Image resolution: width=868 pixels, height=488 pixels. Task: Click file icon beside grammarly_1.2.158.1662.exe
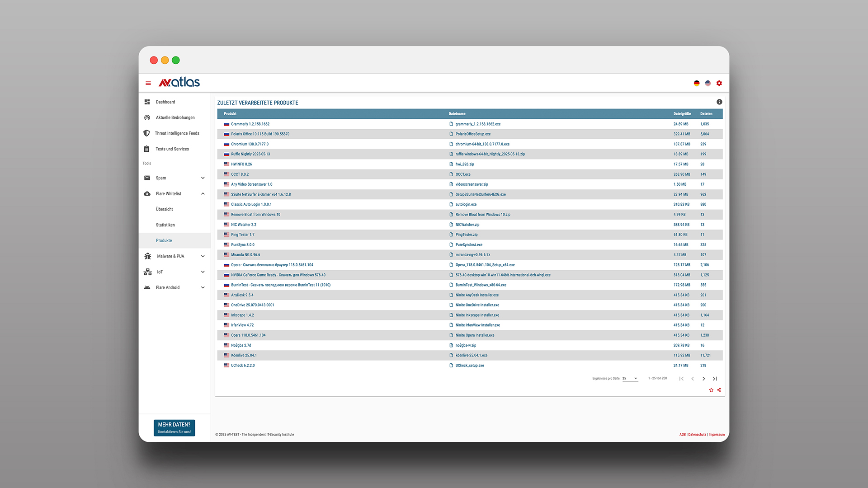(x=451, y=124)
